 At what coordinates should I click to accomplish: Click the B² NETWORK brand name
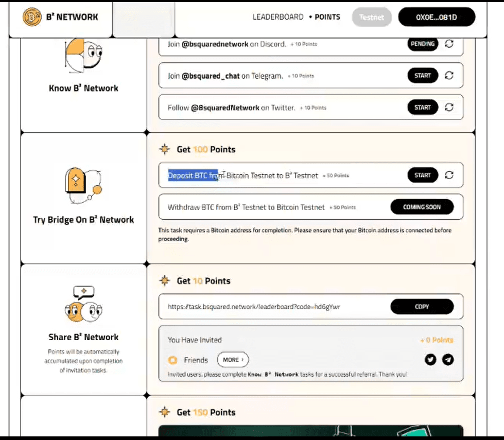[72, 16]
